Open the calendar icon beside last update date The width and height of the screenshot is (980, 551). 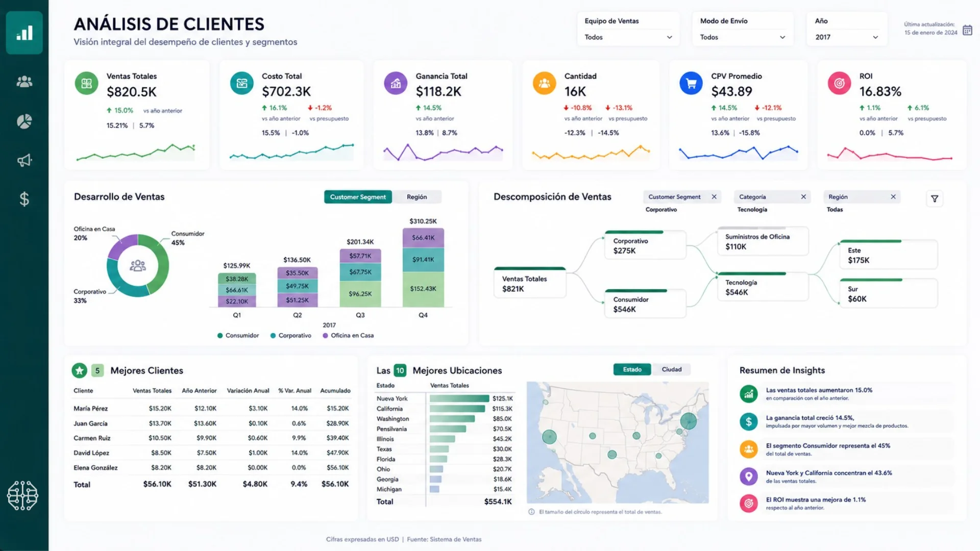click(x=967, y=30)
